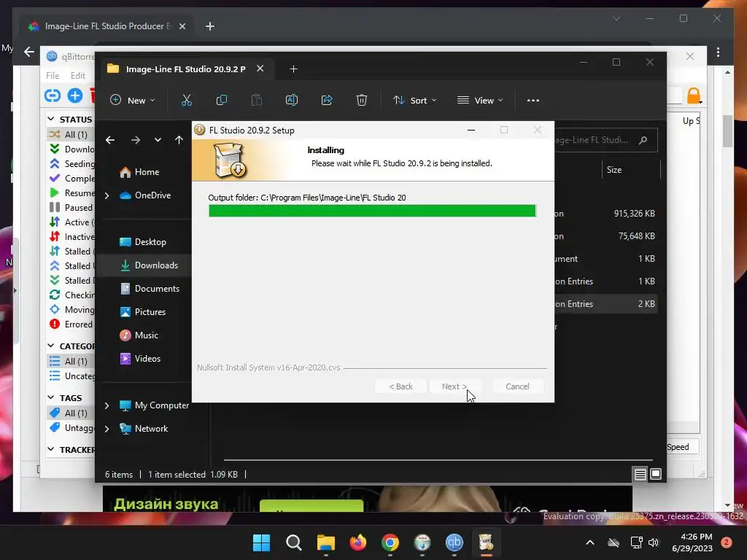Click the Paste clipboard icon in File Explorer
Screen dimensions: 747x560
tap(256, 100)
